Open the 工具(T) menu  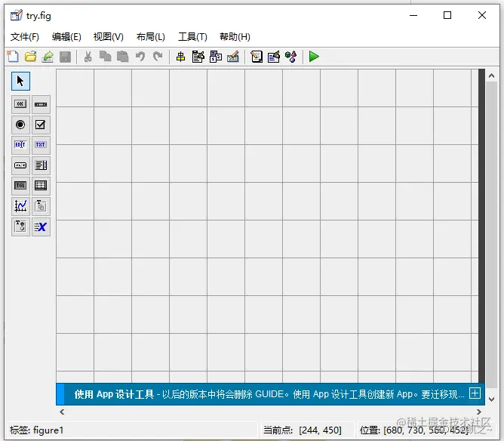(192, 37)
